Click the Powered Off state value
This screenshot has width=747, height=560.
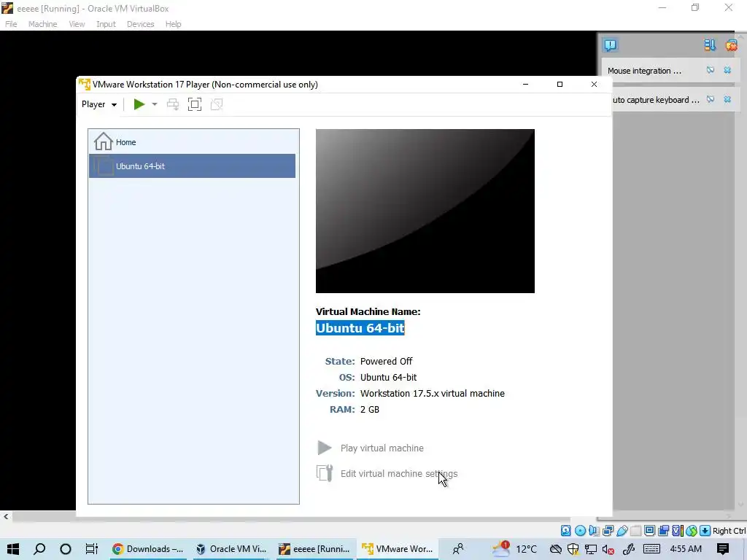pos(387,362)
